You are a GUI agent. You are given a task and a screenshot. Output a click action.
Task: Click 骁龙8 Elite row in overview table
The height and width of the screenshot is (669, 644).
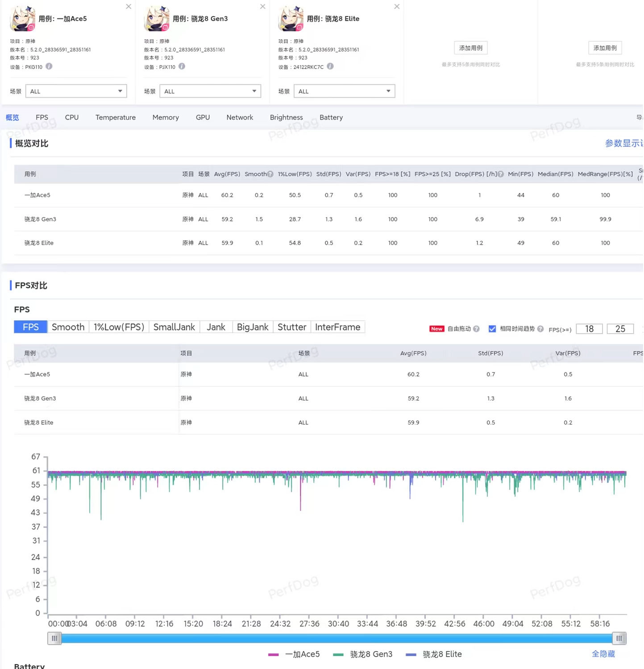pyautogui.click(x=328, y=243)
